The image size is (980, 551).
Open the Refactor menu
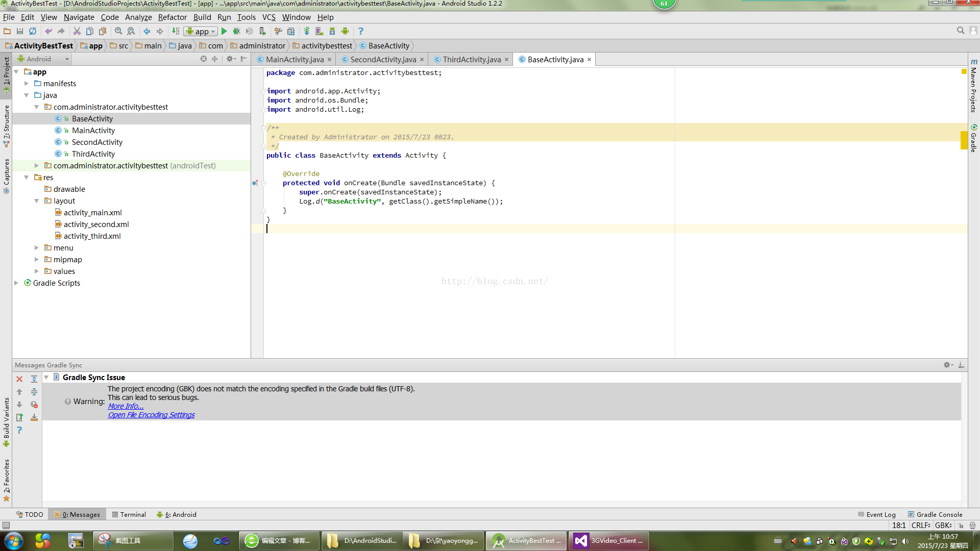173,17
